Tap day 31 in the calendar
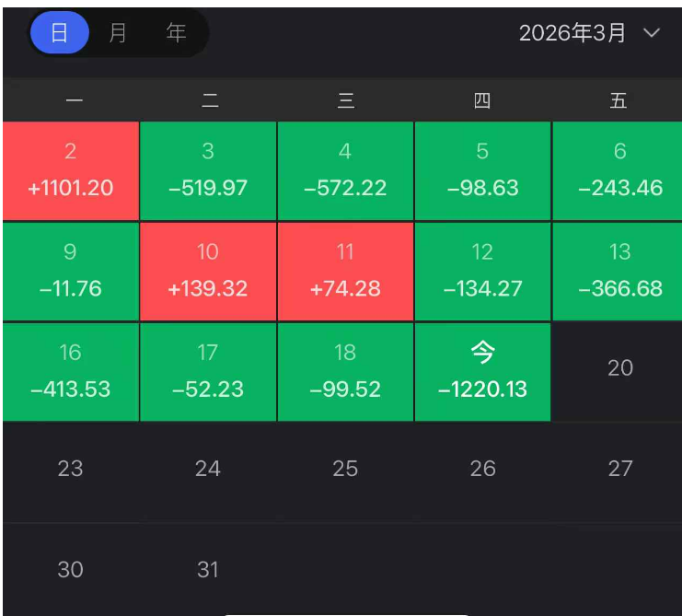This screenshot has height=616, width=682. (208, 569)
